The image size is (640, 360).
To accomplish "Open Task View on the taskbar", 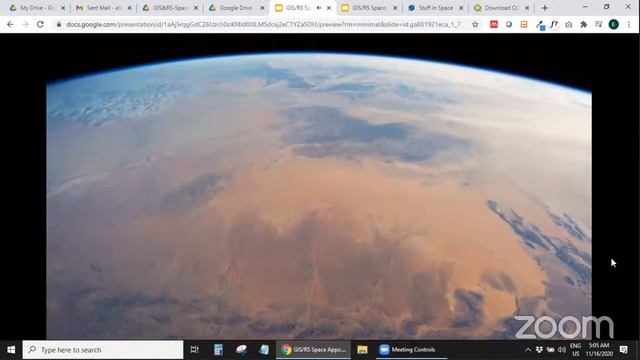I will point(195,350).
